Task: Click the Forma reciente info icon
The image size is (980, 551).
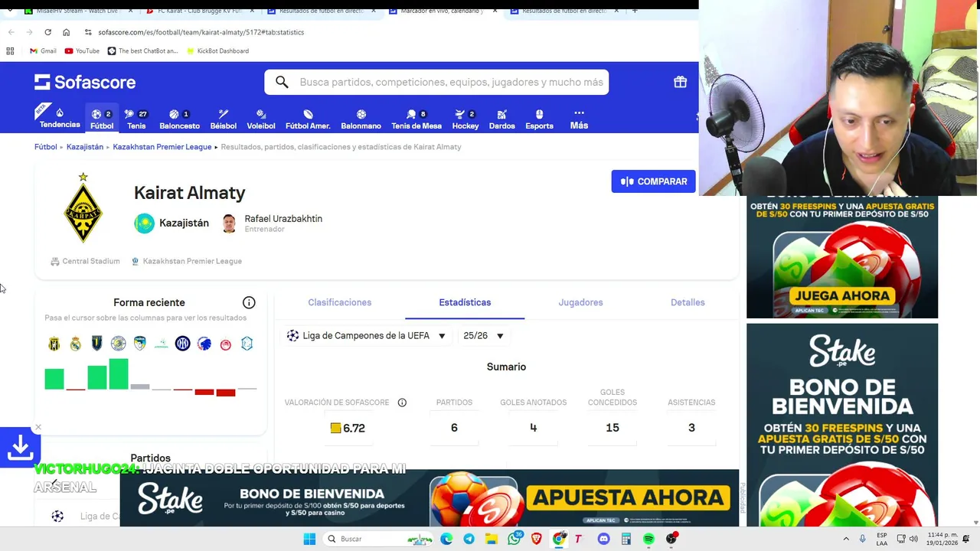Action: point(249,302)
